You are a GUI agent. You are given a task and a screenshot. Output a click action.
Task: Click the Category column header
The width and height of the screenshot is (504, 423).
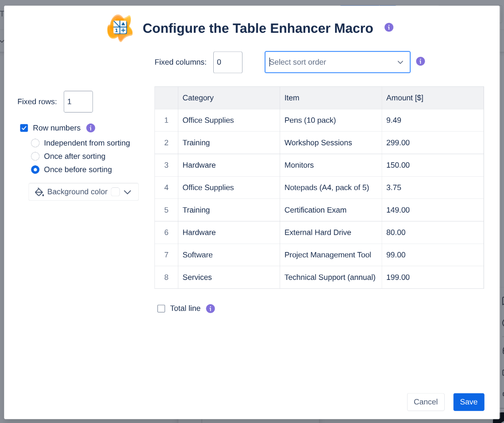[198, 98]
